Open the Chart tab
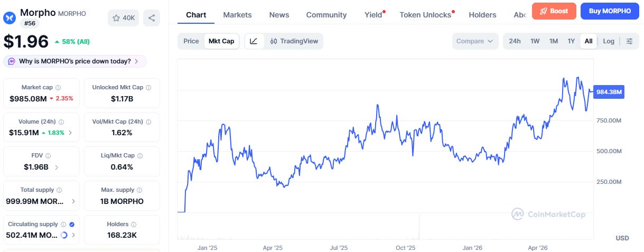This screenshot has width=644, height=252. pos(196,15)
